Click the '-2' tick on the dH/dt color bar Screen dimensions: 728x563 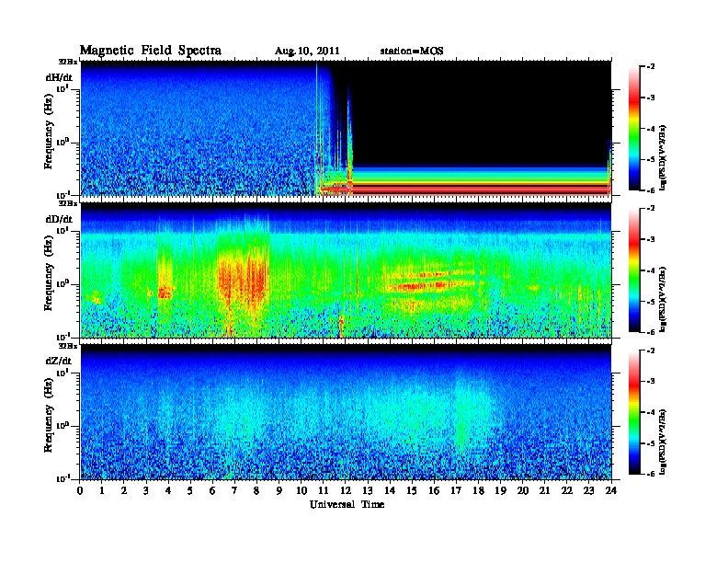pos(651,67)
